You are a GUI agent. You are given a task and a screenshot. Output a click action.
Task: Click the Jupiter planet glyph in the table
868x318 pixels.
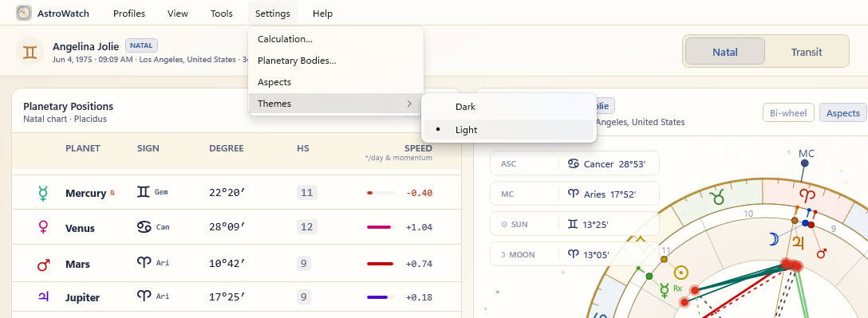43,297
